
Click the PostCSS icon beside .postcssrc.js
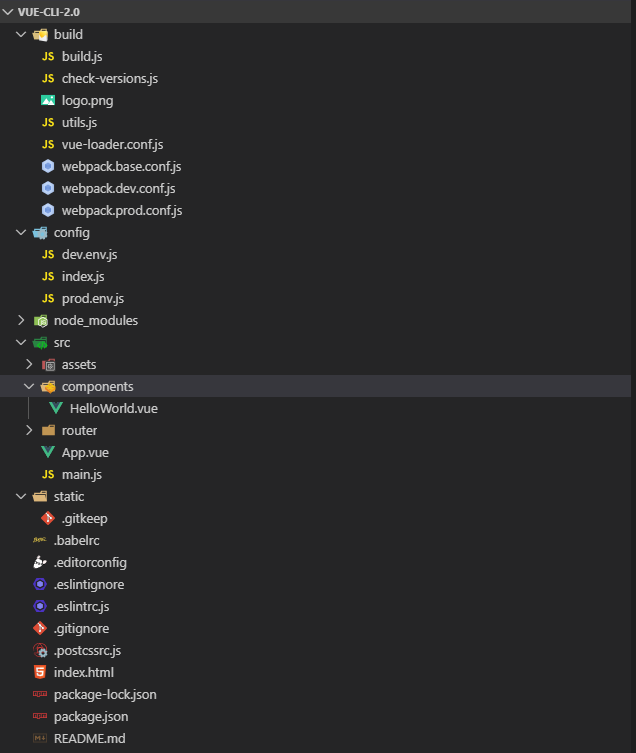coord(40,651)
